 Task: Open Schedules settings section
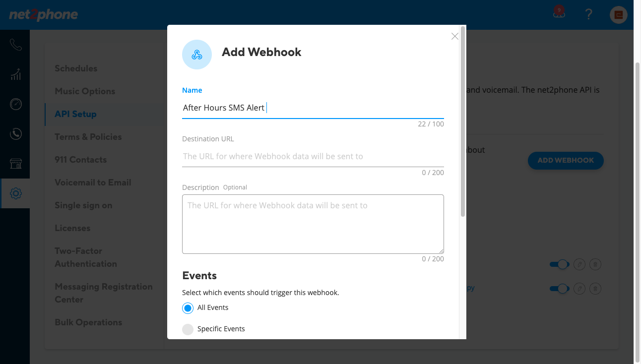[76, 68]
